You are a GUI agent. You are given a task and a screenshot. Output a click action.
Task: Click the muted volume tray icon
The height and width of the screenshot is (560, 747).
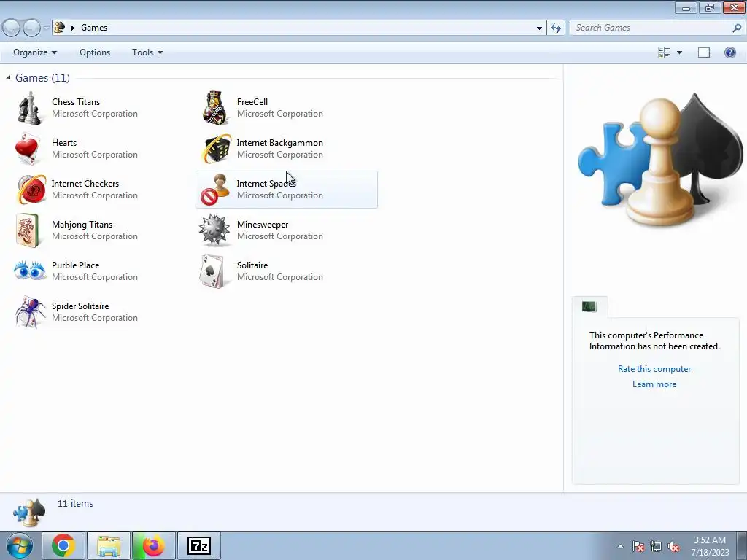tap(673, 546)
